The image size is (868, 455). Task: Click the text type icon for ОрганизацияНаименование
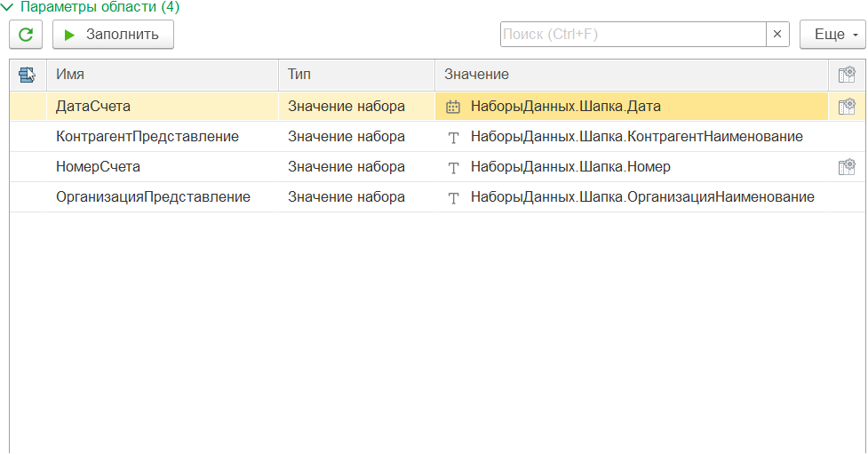[x=453, y=197]
